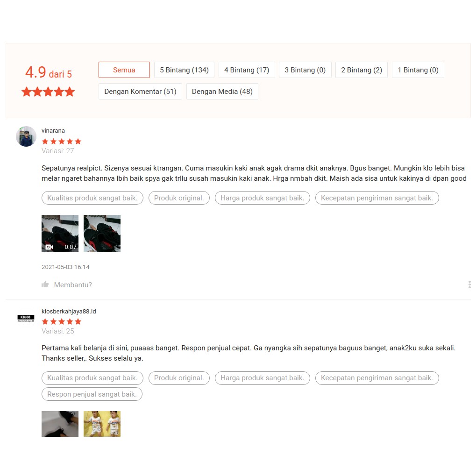Show 3 Bintang (0) reviews
This screenshot has width=476, height=476.
tap(305, 70)
